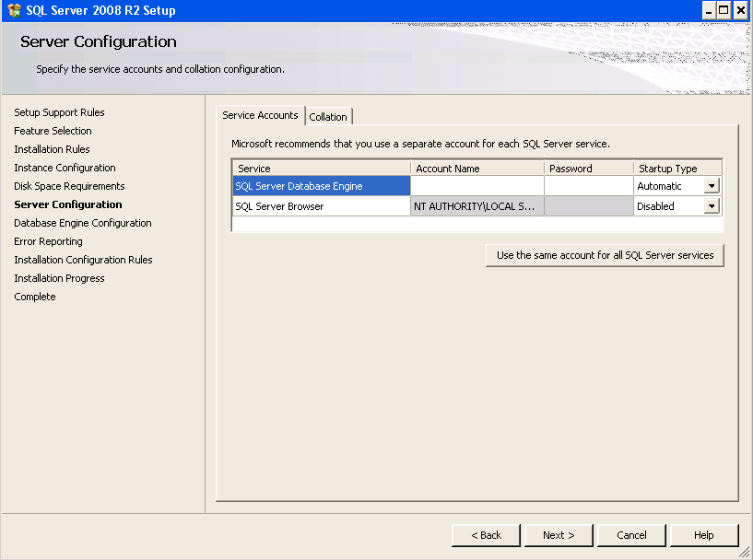The width and height of the screenshot is (753, 560).
Task: Select Setup Support Rules step
Action: (58, 111)
